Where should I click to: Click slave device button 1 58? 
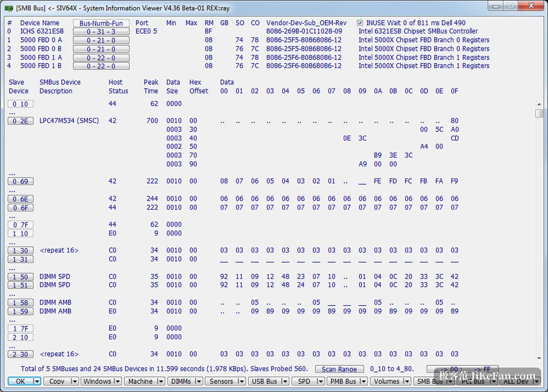pyautogui.click(x=21, y=303)
